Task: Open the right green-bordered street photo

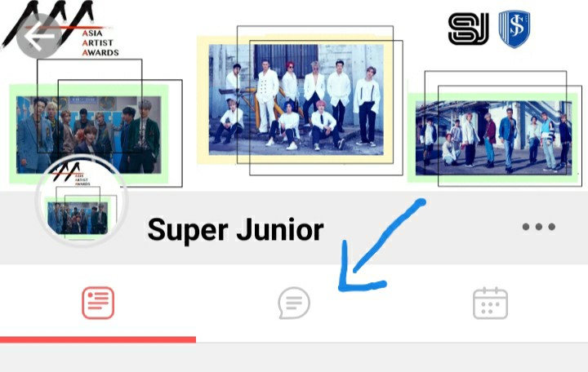Action: pyautogui.click(x=493, y=138)
